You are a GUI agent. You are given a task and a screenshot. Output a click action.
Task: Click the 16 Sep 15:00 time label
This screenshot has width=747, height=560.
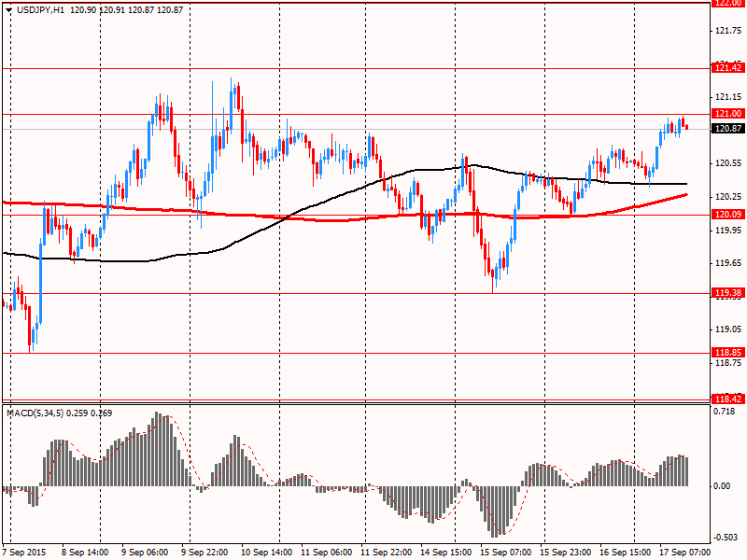tap(625, 553)
